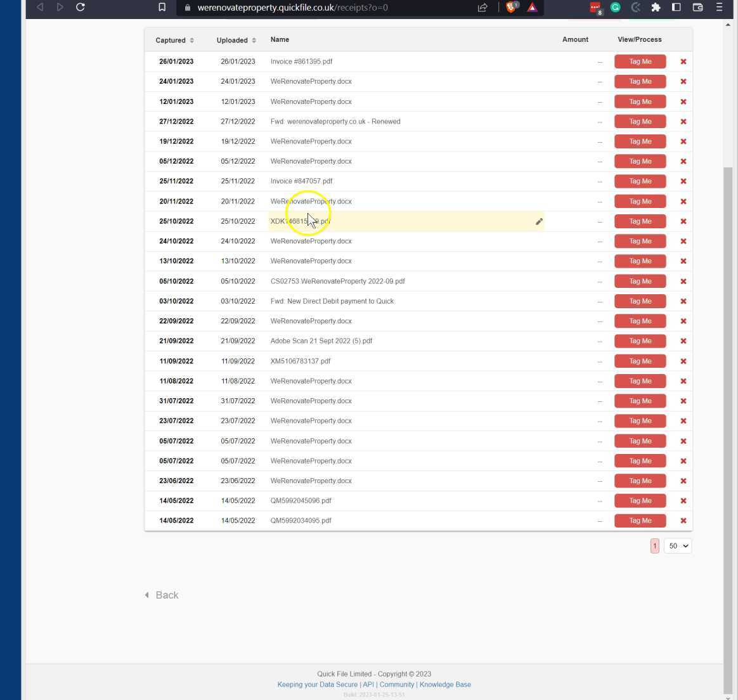Open the Brave Shields lion icon

tap(511, 7)
